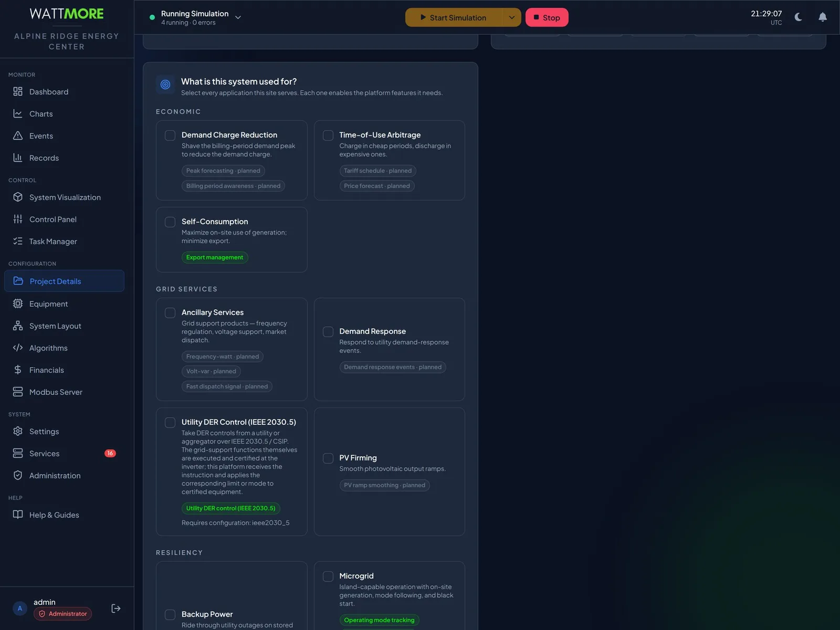Open the System Layout network icon

tap(18, 326)
